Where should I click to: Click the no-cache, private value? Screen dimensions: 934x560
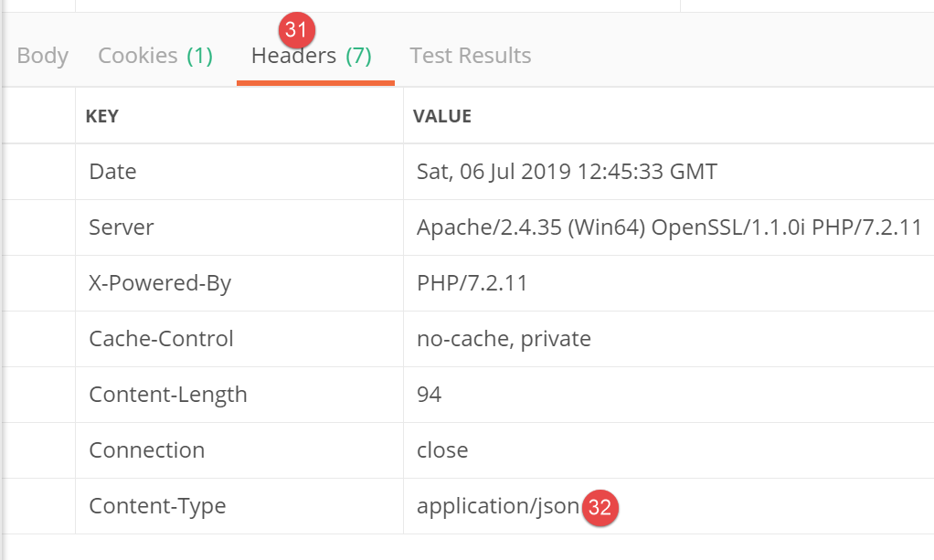(504, 339)
